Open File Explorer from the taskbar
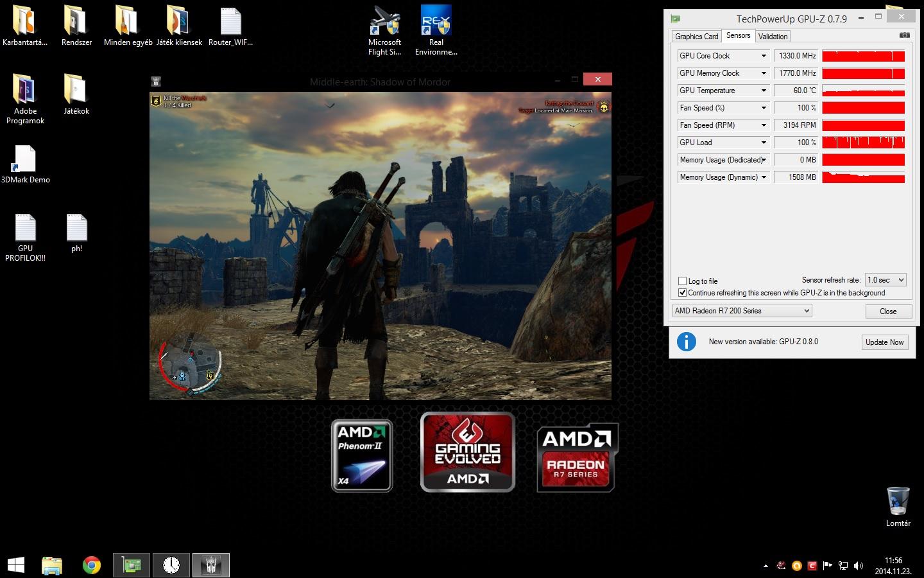Viewport: 924px width, 578px height. pyautogui.click(x=52, y=565)
